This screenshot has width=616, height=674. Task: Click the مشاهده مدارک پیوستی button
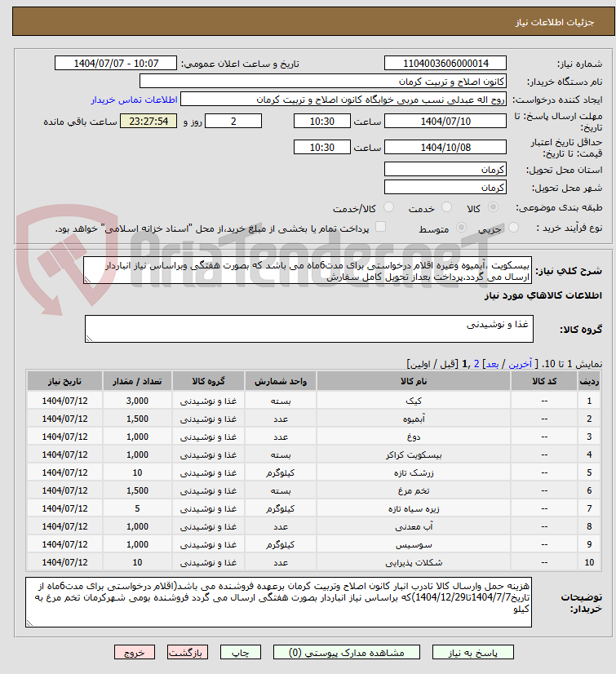(x=347, y=653)
